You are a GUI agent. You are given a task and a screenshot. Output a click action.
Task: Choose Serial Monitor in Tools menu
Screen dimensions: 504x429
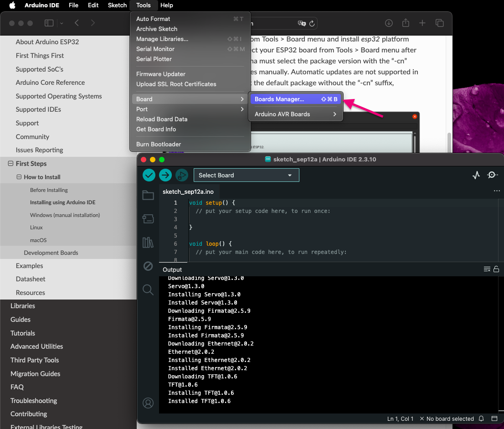[x=190, y=49]
